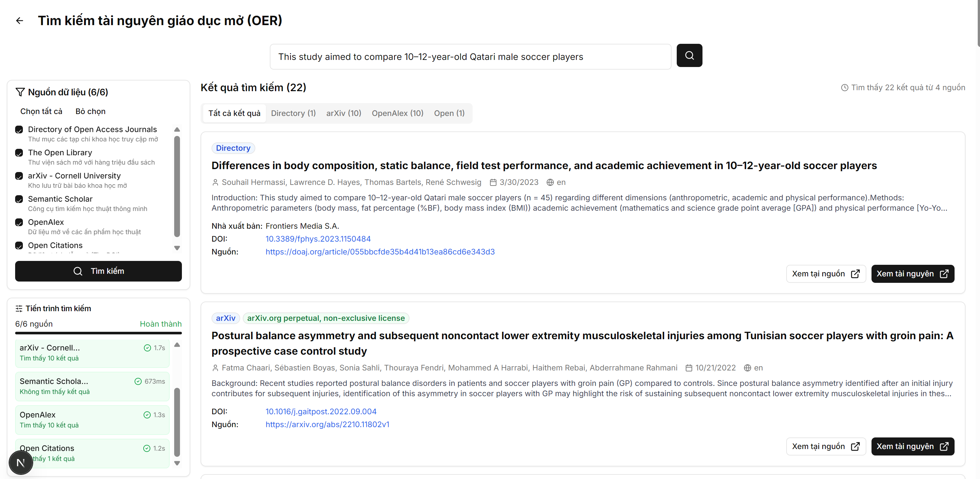This screenshot has width=980, height=479.
Task: Click the author icon of Souhail Hermassi result
Action: click(x=215, y=182)
